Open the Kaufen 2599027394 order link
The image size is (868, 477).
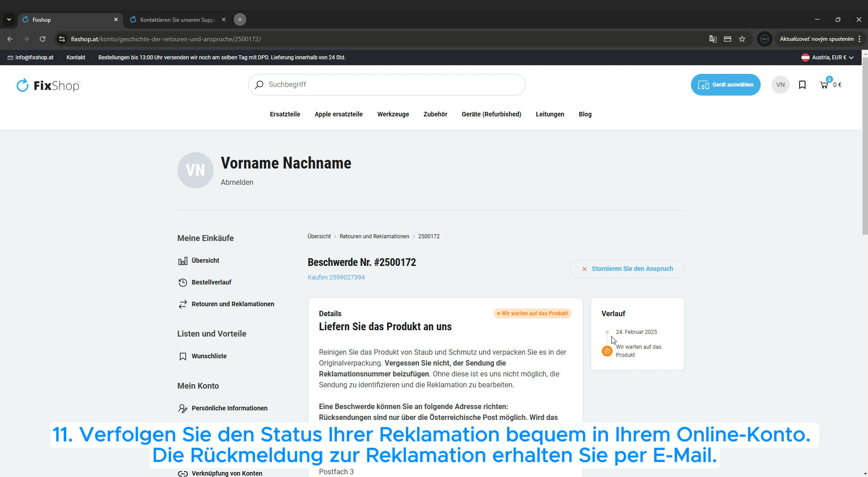(336, 277)
